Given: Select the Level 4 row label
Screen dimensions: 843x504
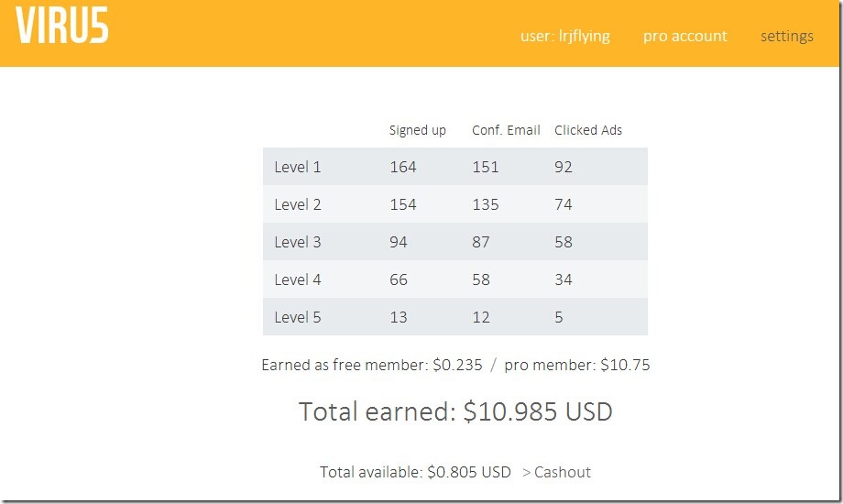Looking at the screenshot, I should click(x=298, y=280).
